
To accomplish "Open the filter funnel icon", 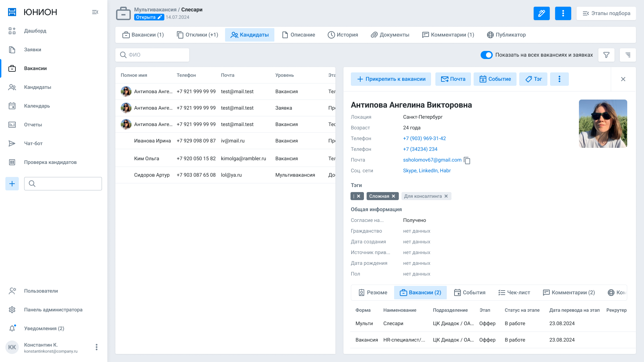I will [606, 55].
